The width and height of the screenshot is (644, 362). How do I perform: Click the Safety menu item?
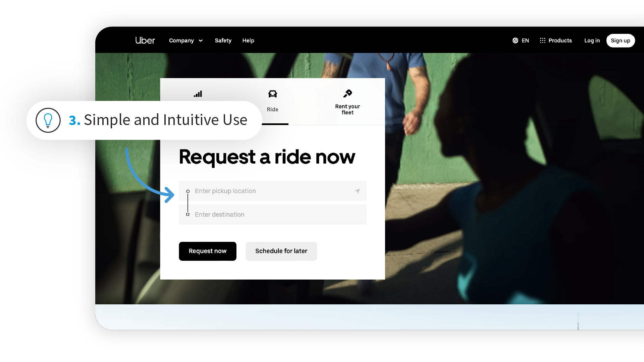223,40
